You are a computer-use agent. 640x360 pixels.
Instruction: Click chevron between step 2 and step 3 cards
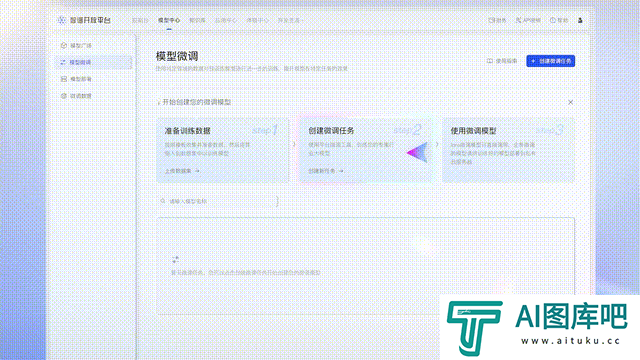coord(437,144)
